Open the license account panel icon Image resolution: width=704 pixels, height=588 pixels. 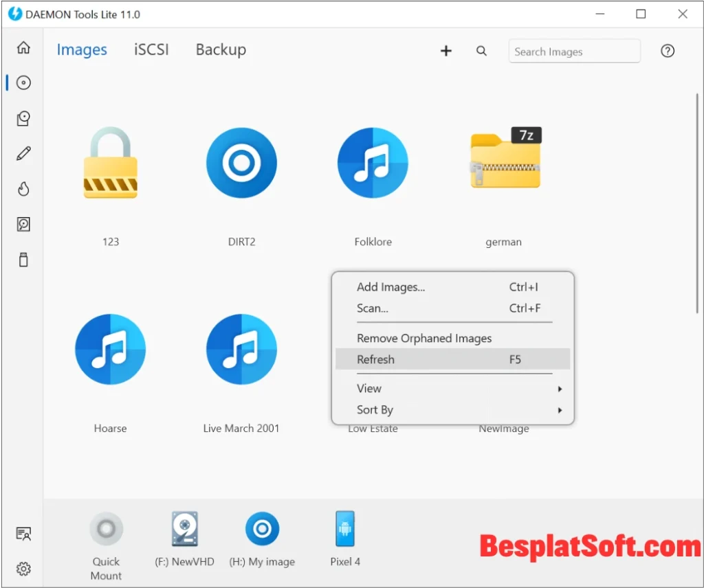[23, 533]
